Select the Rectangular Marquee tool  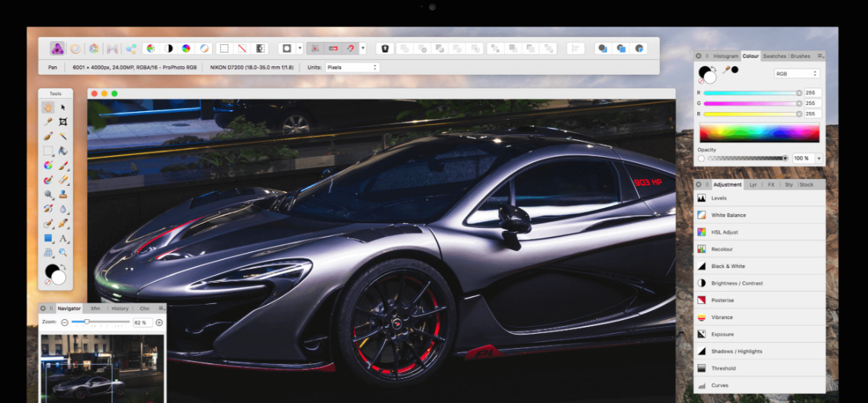(x=48, y=150)
